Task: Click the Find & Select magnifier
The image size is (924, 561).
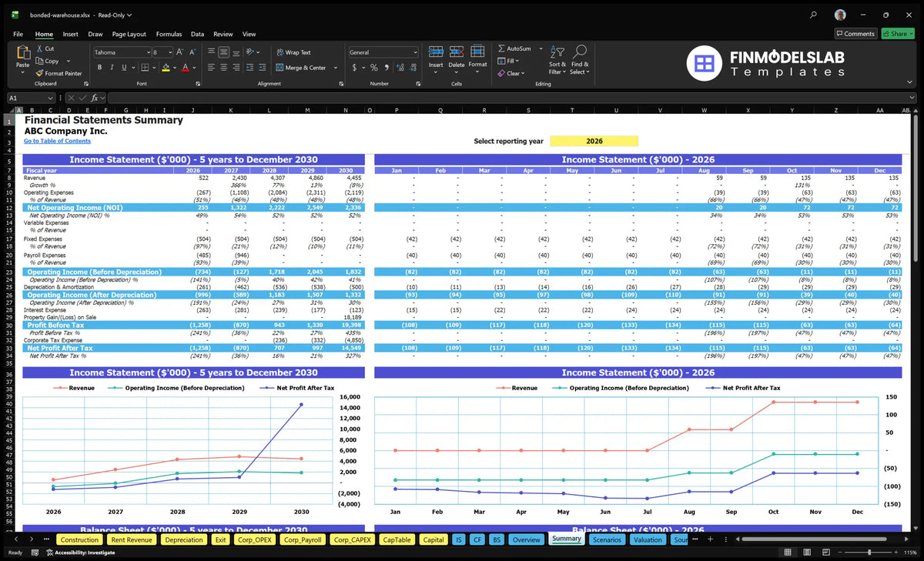Action: click(580, 52)
